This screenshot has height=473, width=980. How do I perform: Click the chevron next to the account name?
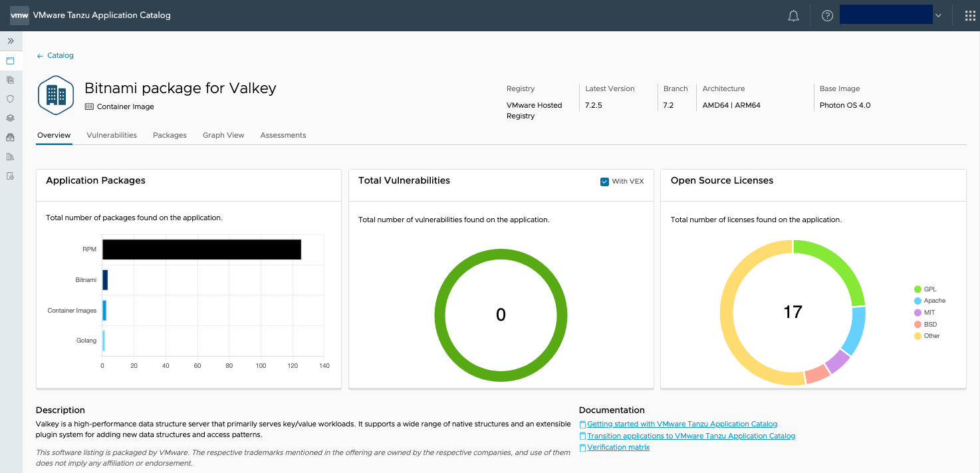pos(938,14)
